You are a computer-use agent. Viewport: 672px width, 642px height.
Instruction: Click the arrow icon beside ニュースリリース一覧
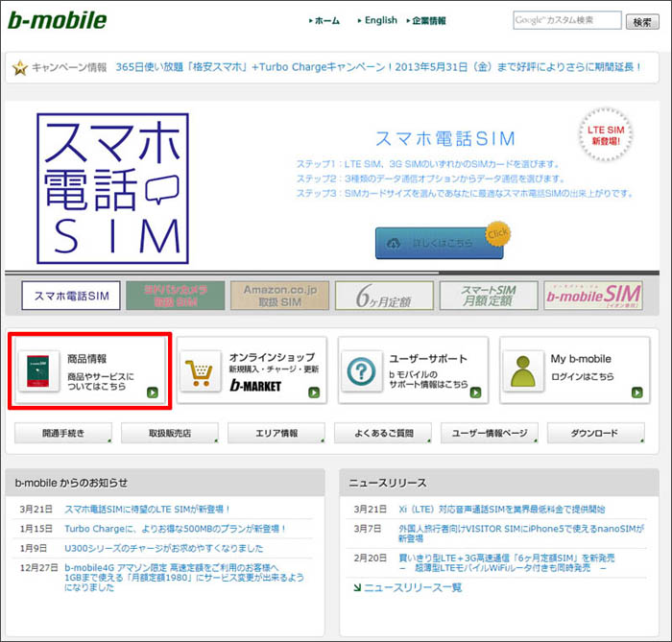pyautogui.click(x=357, y=587)
